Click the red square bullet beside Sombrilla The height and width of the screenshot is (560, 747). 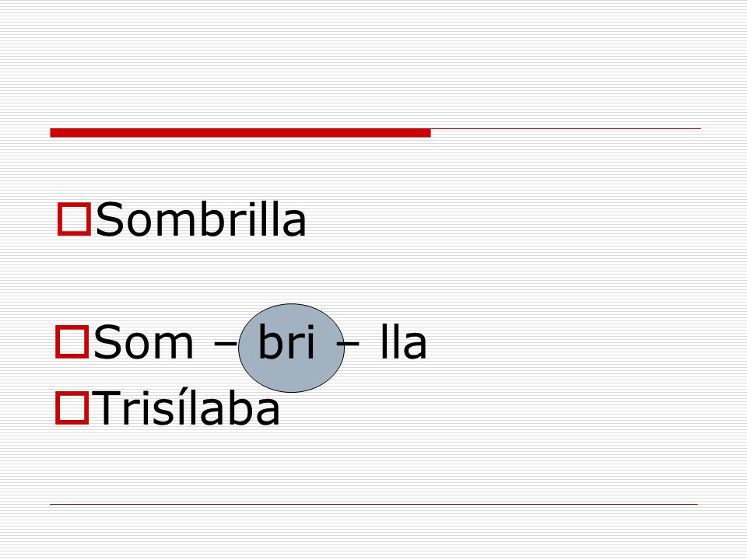click(74, 219)
